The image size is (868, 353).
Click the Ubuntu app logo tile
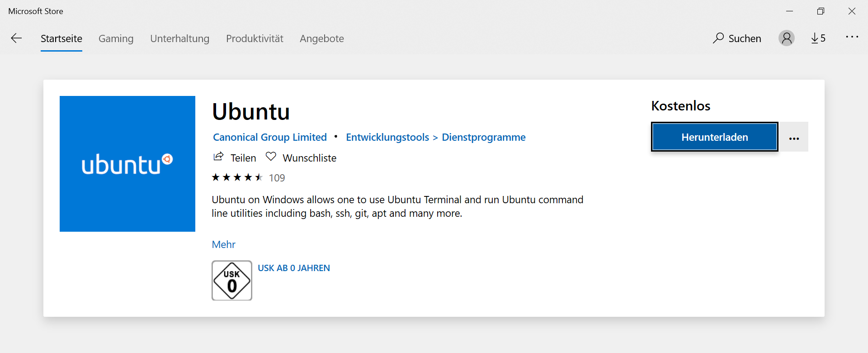pos(127,164)
